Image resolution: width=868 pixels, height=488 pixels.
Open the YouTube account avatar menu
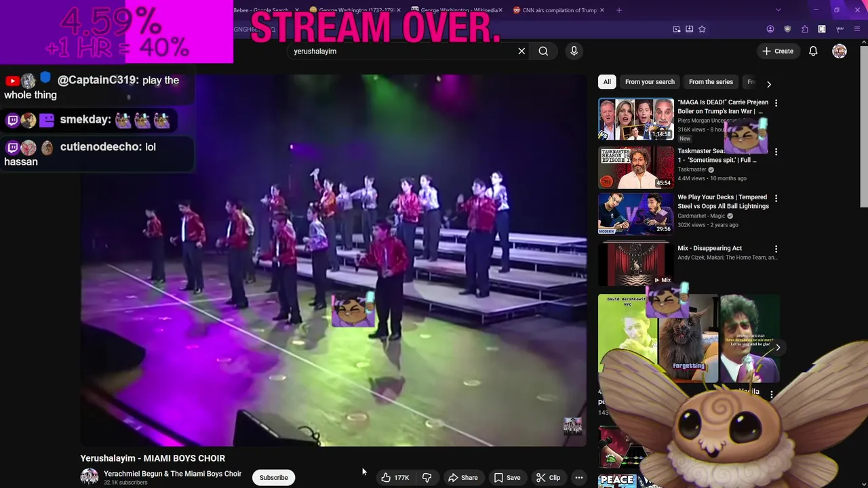tap(840, 51)
